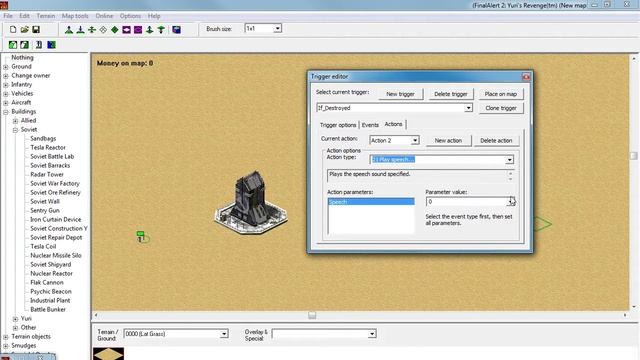Open the Brush size dropdown
This screenshot has height=360, width=640.
point(278,29)
